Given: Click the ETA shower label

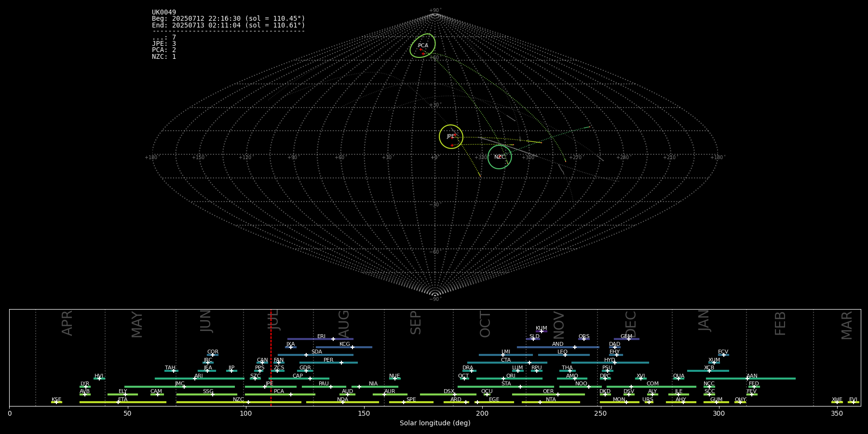Looking at the screenshot, I should click(123, 399).
